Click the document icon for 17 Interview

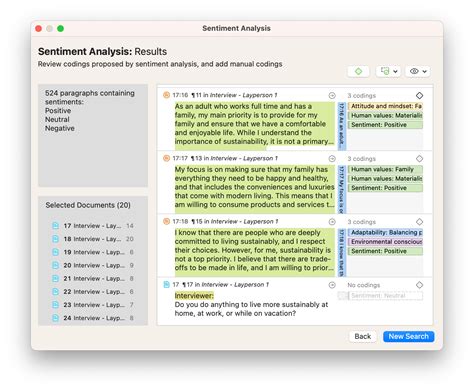pyautogui.click(x=56, y=226)
